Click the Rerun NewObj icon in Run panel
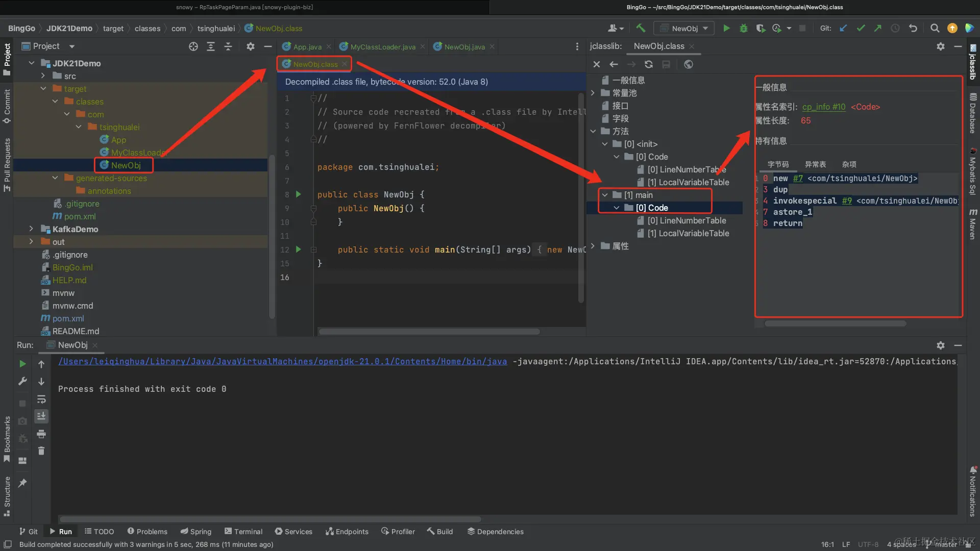The width and height of the screenshot is (980, 551). pyautogui.click(x=22, y=364)
